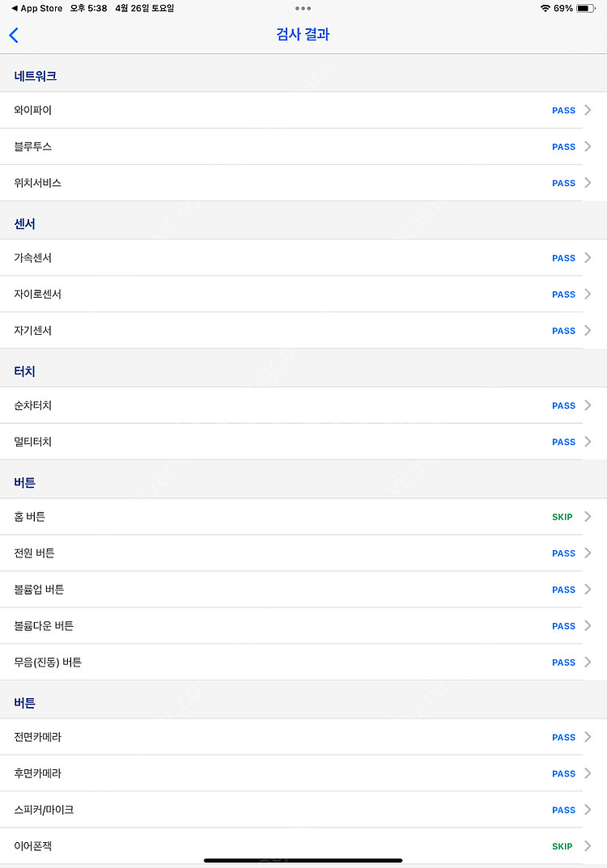Select the 와이파이 label
The width and height of the screenshot is (607, 868).
32,110
